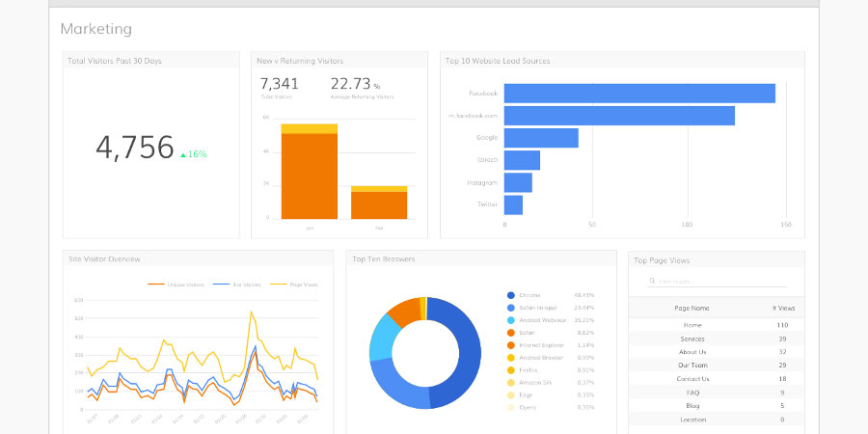The height and width of the screenshot is (434, 868).
Task: Click the Opera legend dot
Action: point(510,407)
